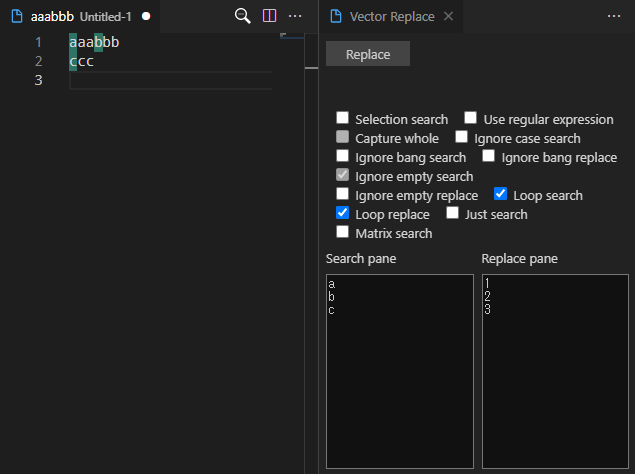Screen dimensions: 635x474
Task: Click inside the Search pane text area
Action: click(x=399, y=370)
